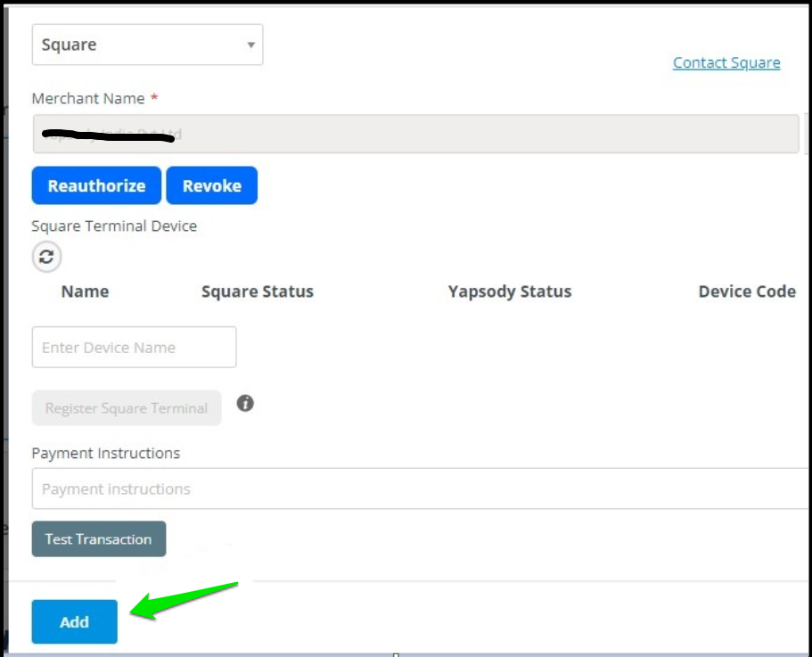Click the Revoke button
Viewport: 812px width, 657px height.
point(212,185)
